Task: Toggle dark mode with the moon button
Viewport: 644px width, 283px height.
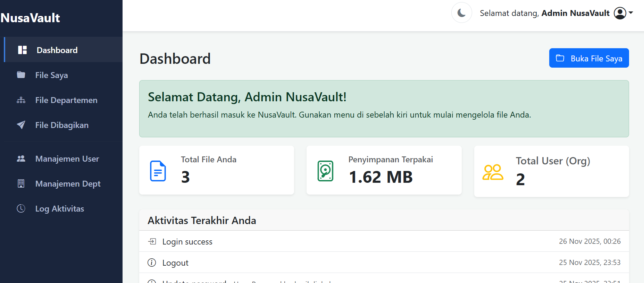Action: (x=462, y=13)
